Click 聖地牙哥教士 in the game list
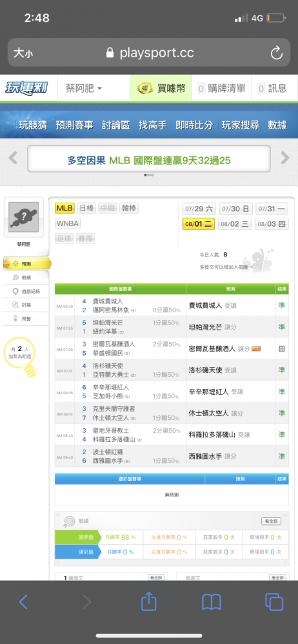Viewport: 298px width, 644px height. tap(111, 430)
